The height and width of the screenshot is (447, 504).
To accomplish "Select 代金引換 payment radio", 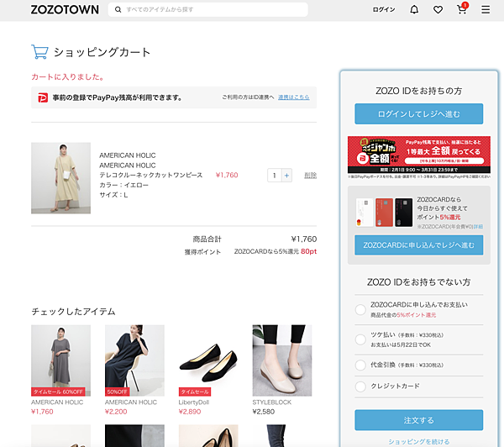I will click(360, 365).
